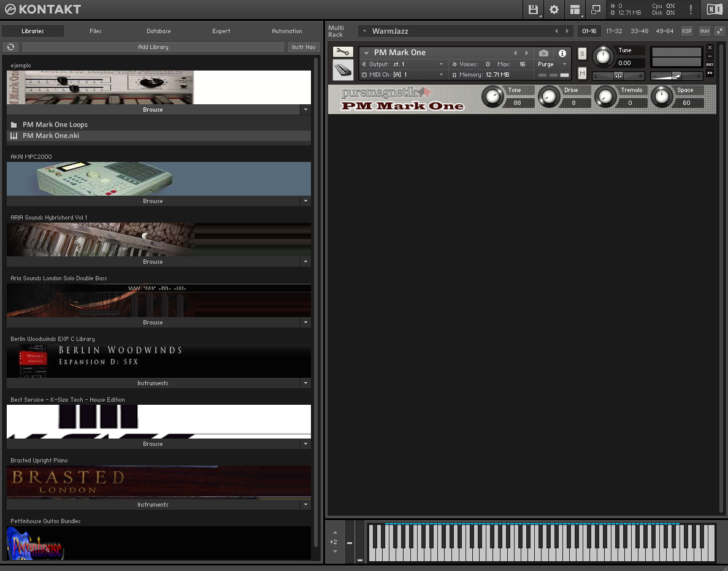Open the snapshot view camera icon

click(x=543, y=53)
